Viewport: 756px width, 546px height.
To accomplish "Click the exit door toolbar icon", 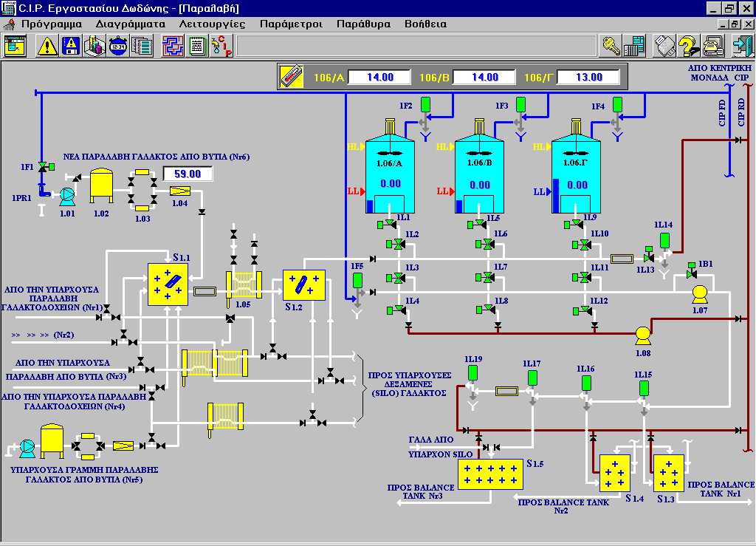I will point(740,46).
